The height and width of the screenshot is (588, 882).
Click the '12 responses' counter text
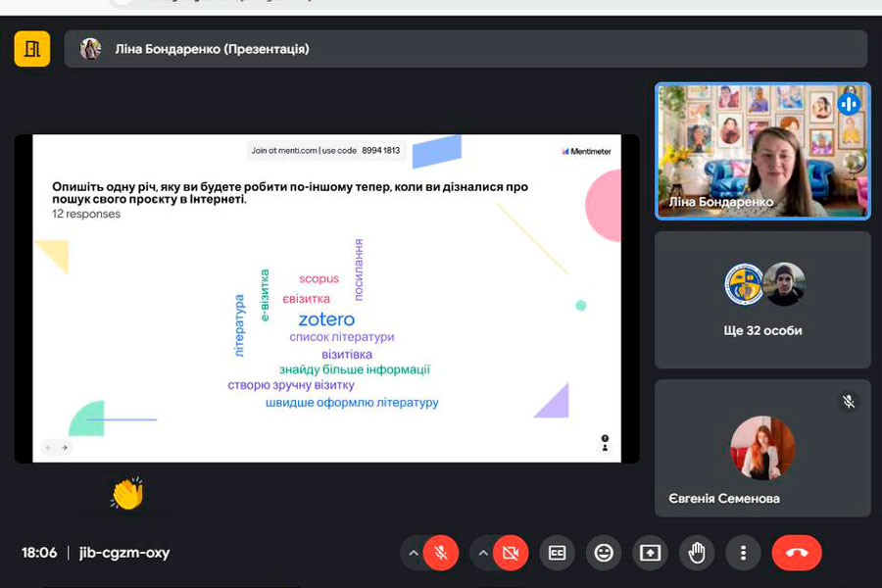86,214
